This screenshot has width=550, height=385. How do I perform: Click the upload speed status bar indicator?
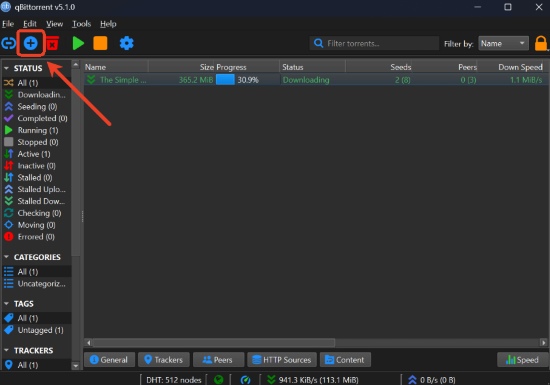tap(431, 380)
